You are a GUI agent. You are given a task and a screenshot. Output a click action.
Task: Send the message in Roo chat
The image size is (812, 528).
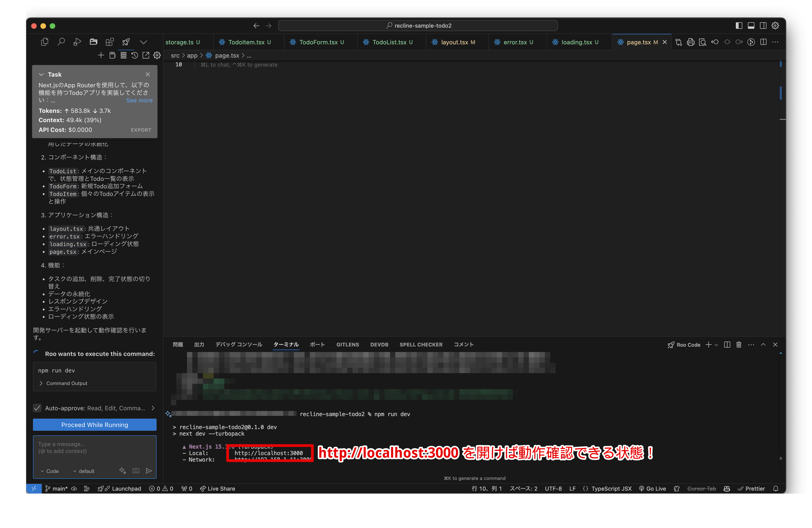point(149,471)
